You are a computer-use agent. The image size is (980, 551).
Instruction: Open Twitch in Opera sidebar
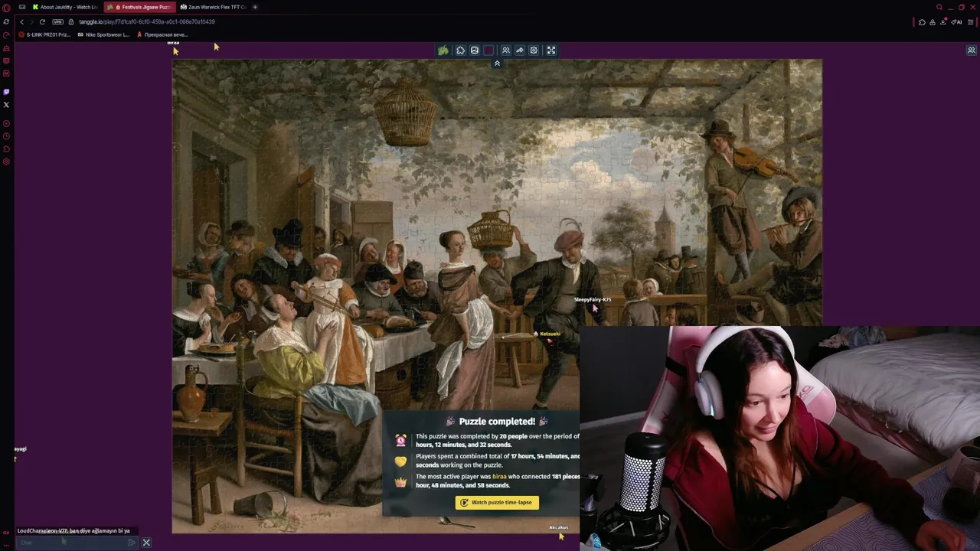6,92
